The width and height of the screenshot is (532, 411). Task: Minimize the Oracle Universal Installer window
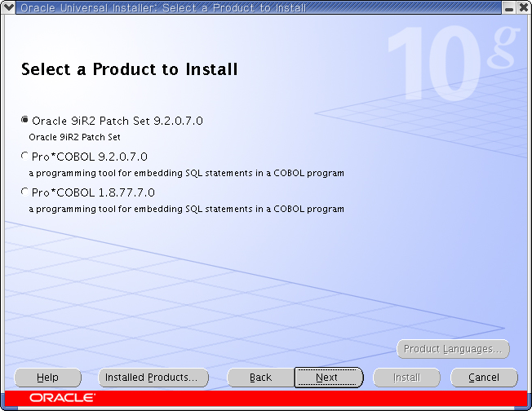pos(509,7)
